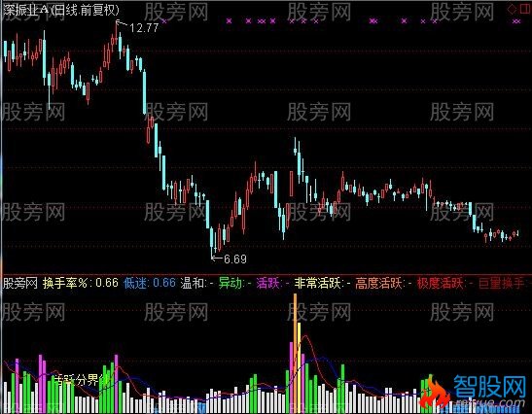Click the 非常活跃 indicator label
The image size is (532, 414).
[x=322, y=283]
